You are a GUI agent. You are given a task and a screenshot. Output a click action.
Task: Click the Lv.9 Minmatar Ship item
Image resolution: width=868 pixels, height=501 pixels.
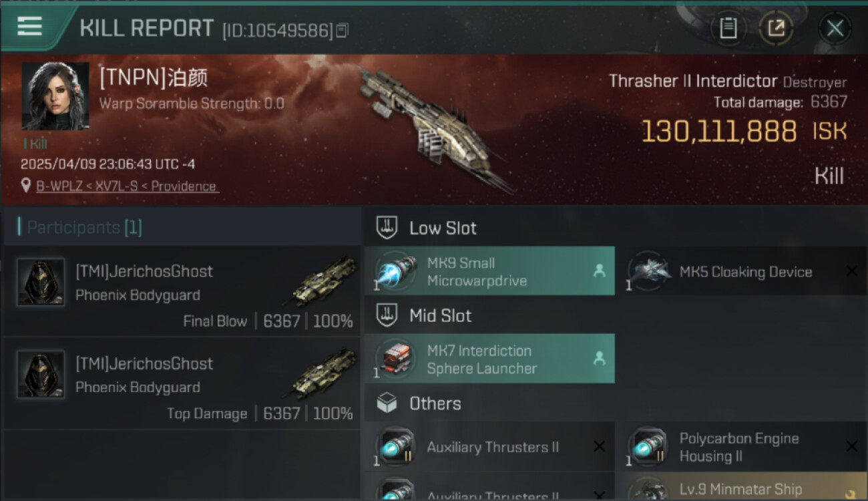pyautogui.click(x=742, y=488)
